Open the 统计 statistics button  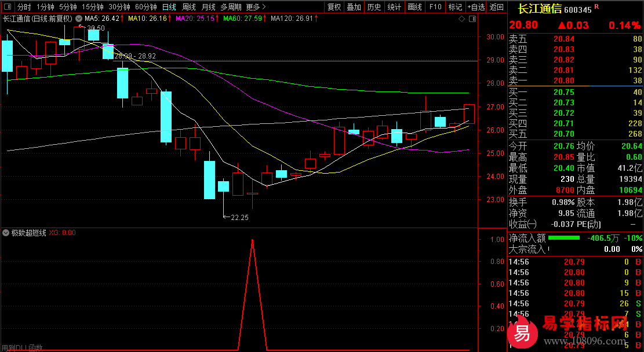coord(394,7)
